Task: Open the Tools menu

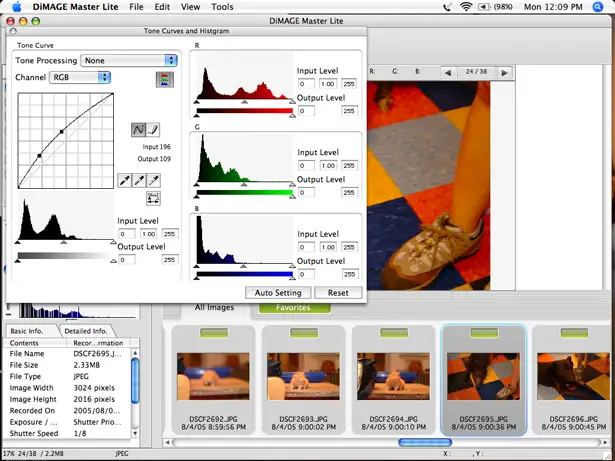Action: pyautogui.click(x=222, y=7)
